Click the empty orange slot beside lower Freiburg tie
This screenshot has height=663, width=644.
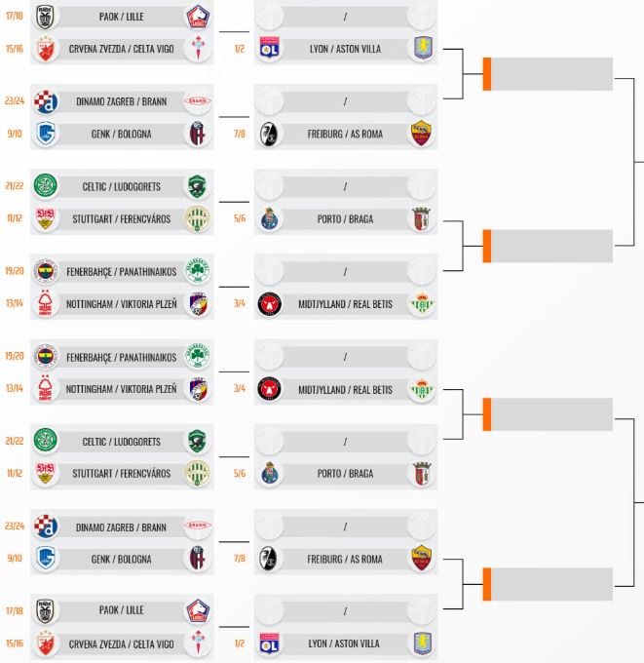548,584
